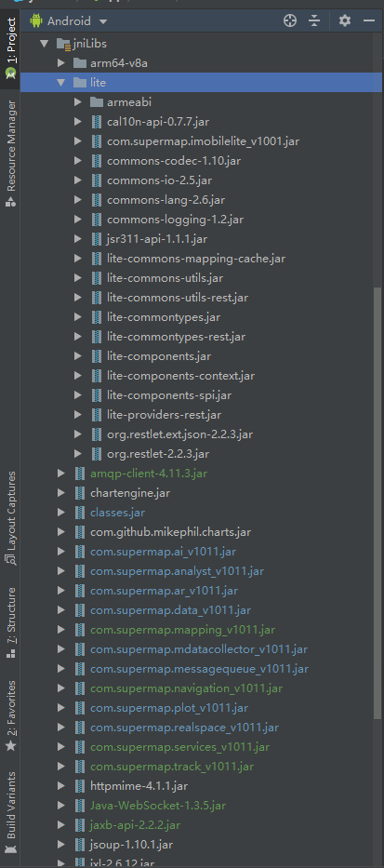Click jar icon of httpmime-4.1.1.jar
The image size is (384, 868).
tap(80, 785)
